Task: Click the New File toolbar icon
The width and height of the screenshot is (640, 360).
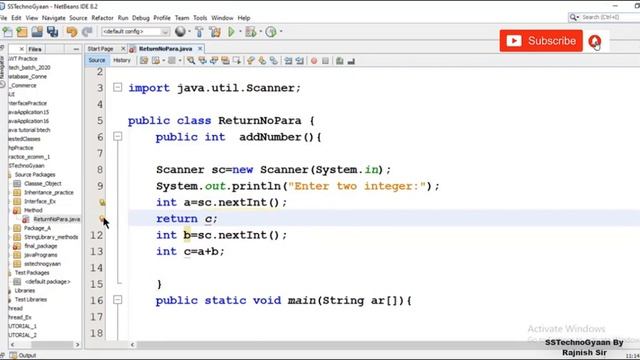Action: (7, 32)
